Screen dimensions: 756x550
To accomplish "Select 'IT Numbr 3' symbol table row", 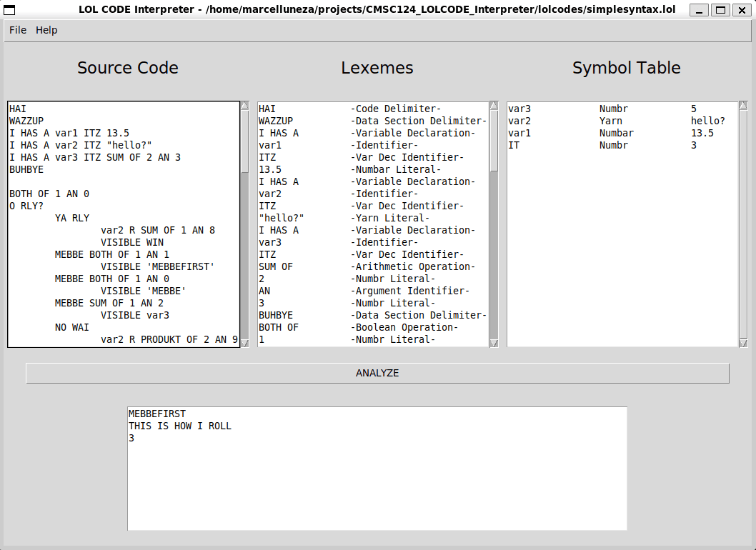I will 622,145.
